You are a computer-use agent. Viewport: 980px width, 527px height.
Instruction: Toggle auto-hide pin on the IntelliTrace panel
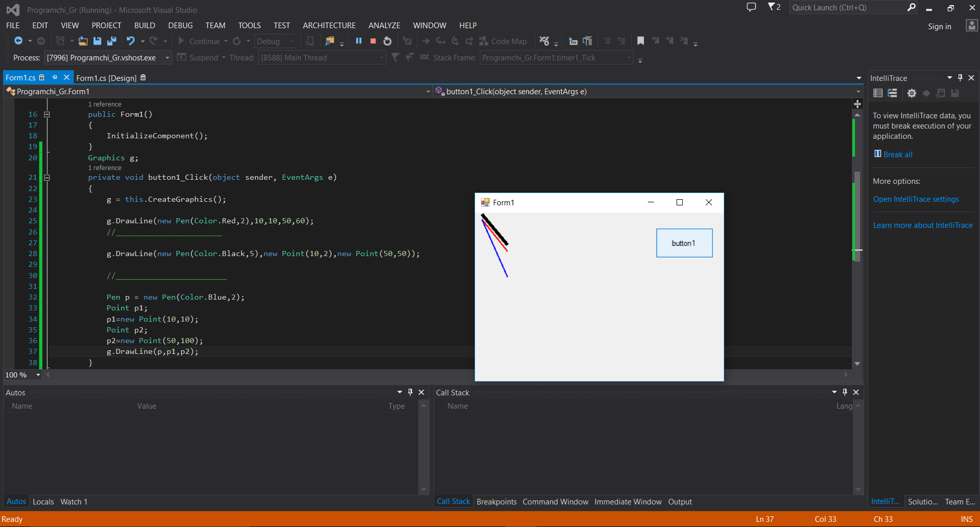tap(960, 78)
